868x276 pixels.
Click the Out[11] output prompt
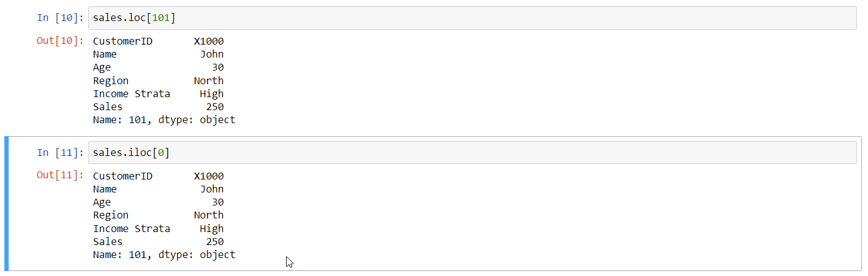click(x=60, y=175)
